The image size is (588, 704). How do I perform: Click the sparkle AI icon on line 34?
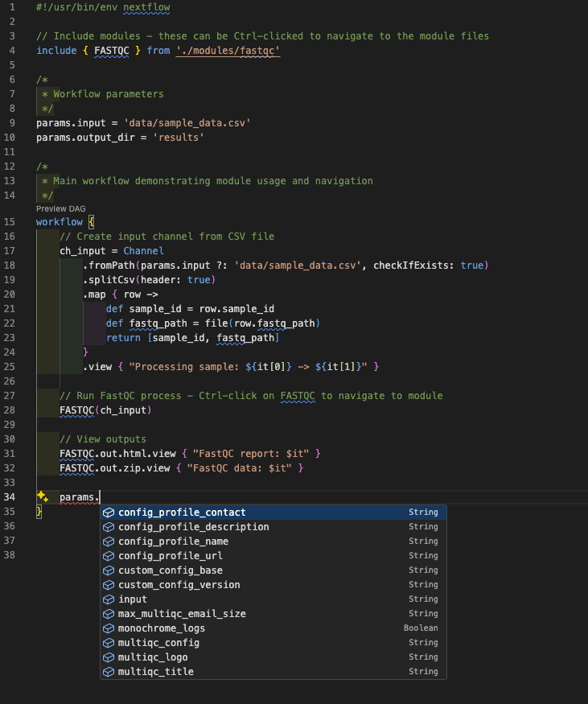coord(43,496)
